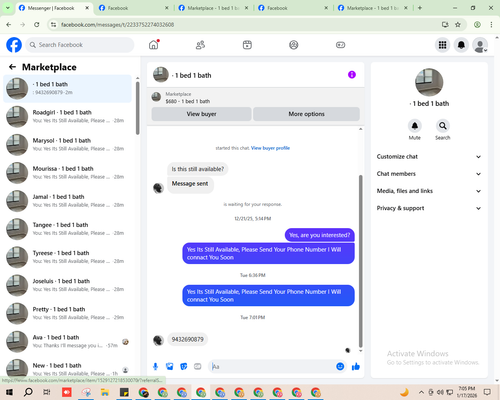Open browser tab search dropdown arrow
Screen dimensions: 500x400
(x=7, y=8)
